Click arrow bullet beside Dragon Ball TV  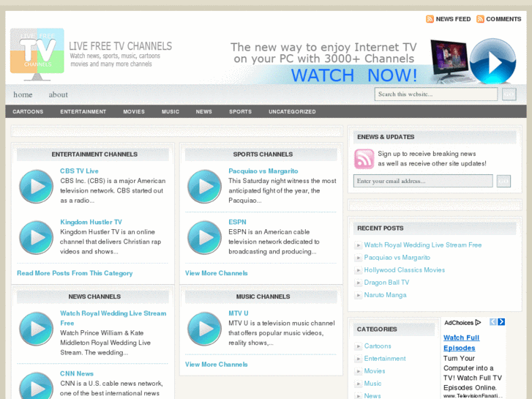click(x=359, y=283)
